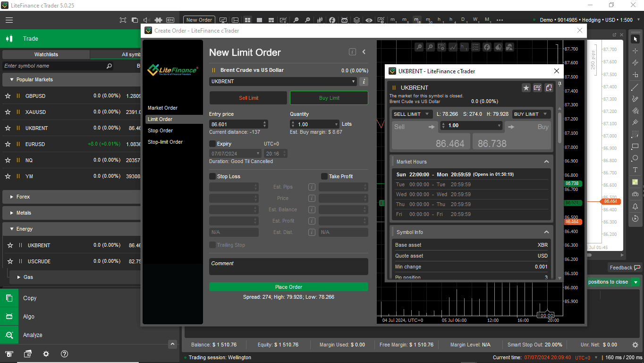
Task: Click the bell alert icon in right toolbar
Action: [635, 207]
